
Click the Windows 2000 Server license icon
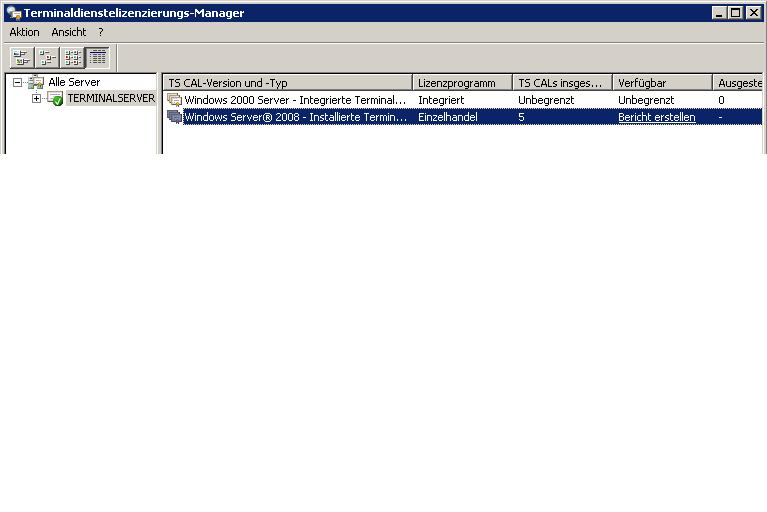(174, 100)
